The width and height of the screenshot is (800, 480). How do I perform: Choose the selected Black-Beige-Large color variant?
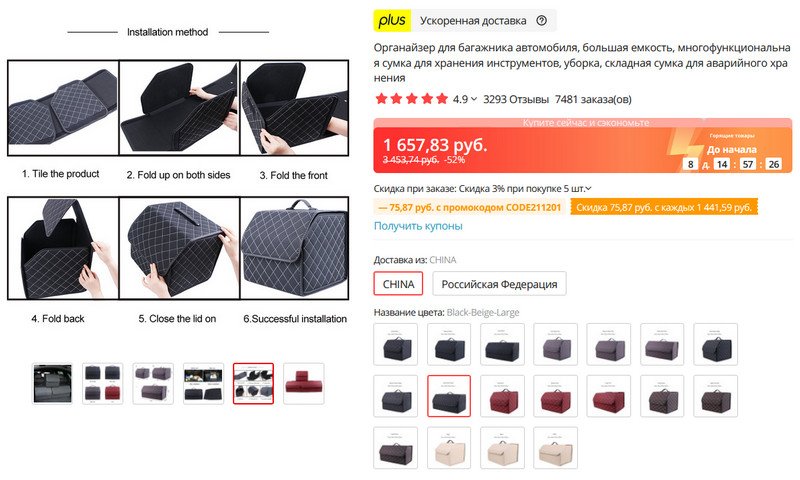(x=449, y=396)
